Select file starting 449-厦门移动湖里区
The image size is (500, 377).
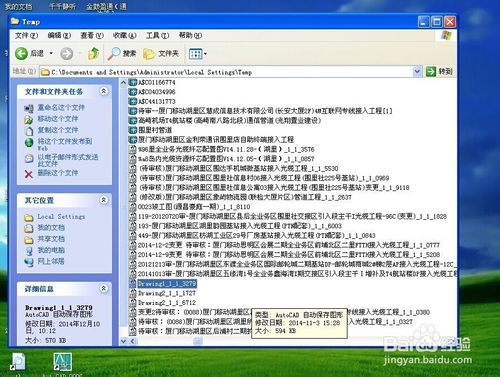tap(257, 235)
